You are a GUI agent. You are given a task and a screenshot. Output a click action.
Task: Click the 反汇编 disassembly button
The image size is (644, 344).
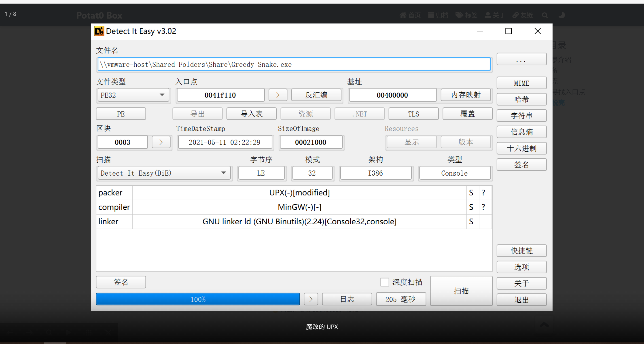click(316, 95)
